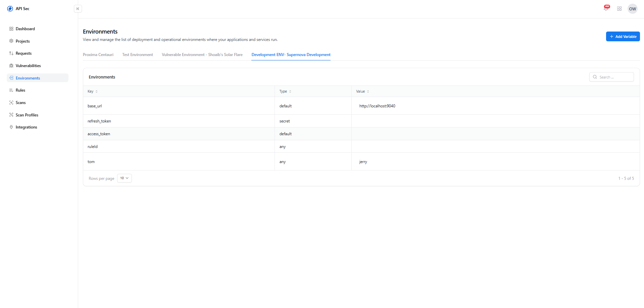
Task: Click the search magnifier icon
Action: 595,77
